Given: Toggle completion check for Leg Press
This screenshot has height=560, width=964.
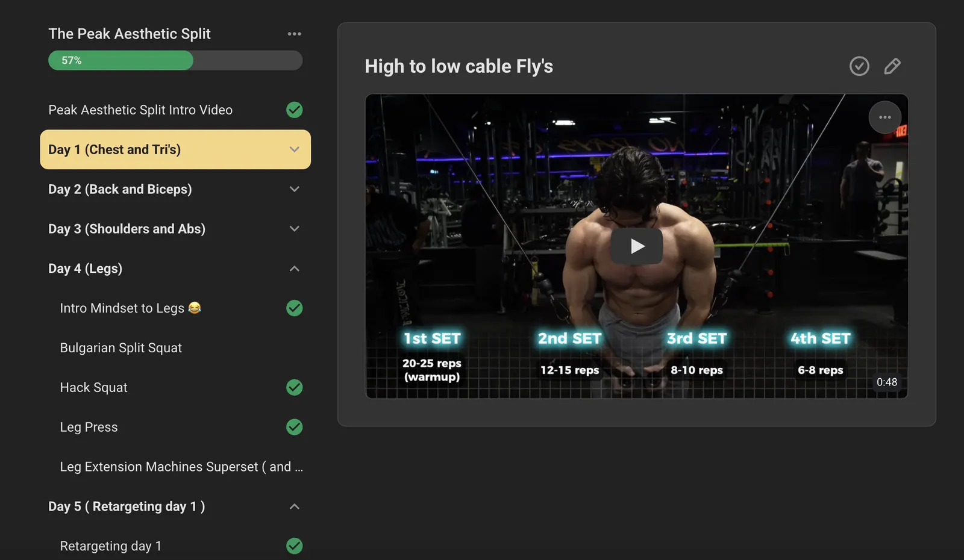Looking at the screenshot, I should pyautogui.click(x=294, y=427).
